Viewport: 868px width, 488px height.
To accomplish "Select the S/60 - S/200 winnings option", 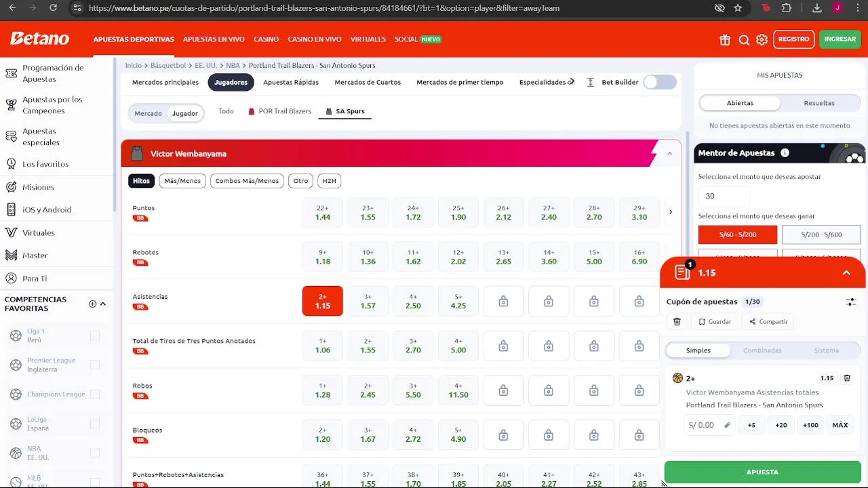I will click(x=738, y=235).
